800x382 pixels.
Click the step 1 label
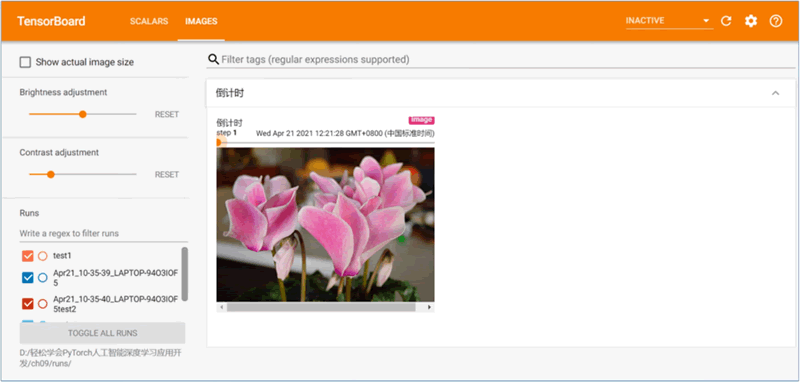[227, 133]
